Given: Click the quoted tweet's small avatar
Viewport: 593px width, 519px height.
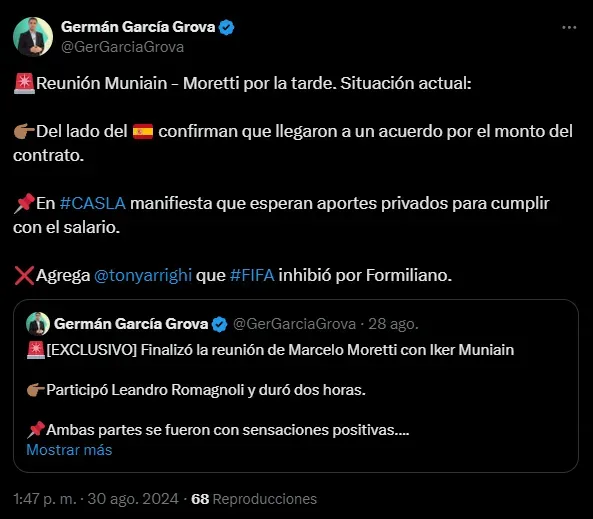Looking at the screenshot, I should pos(38,324).
